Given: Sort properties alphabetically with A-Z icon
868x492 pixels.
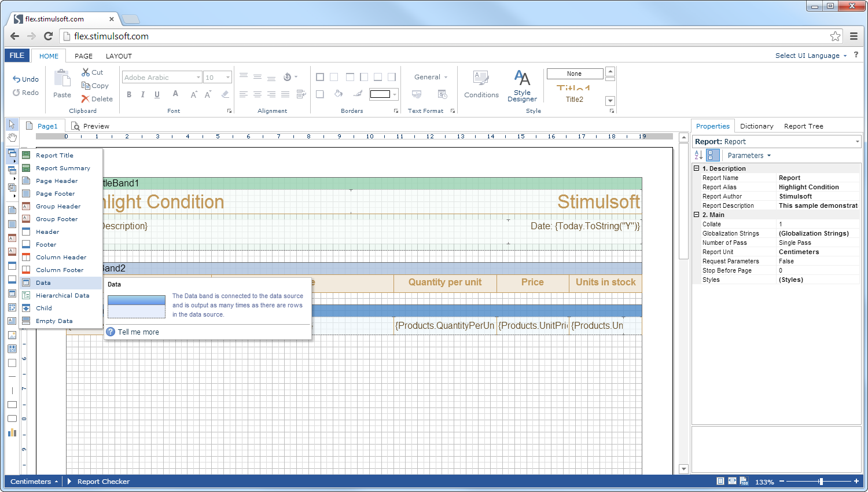Looking at the screenshot, I should (698, 155).
